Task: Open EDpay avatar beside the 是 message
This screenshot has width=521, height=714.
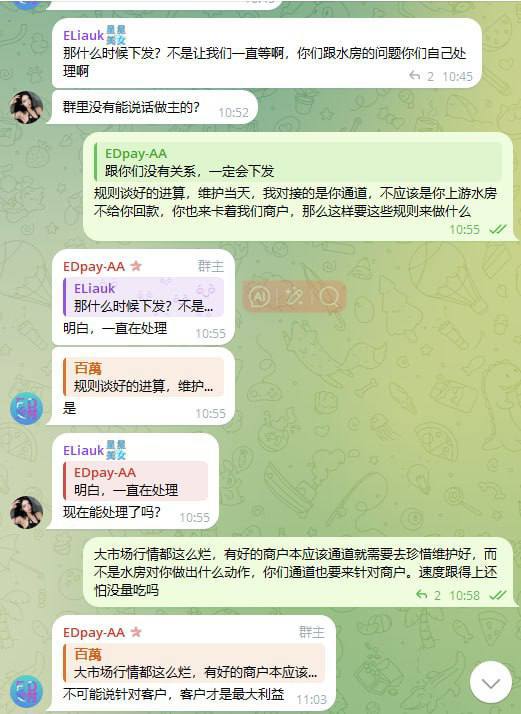Action: (x=26, y=408)
